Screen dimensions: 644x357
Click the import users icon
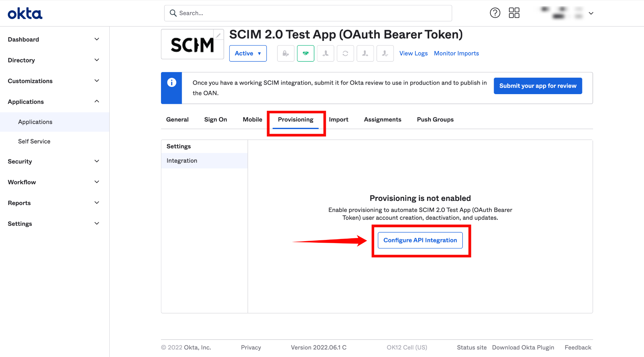click(325, 54)
